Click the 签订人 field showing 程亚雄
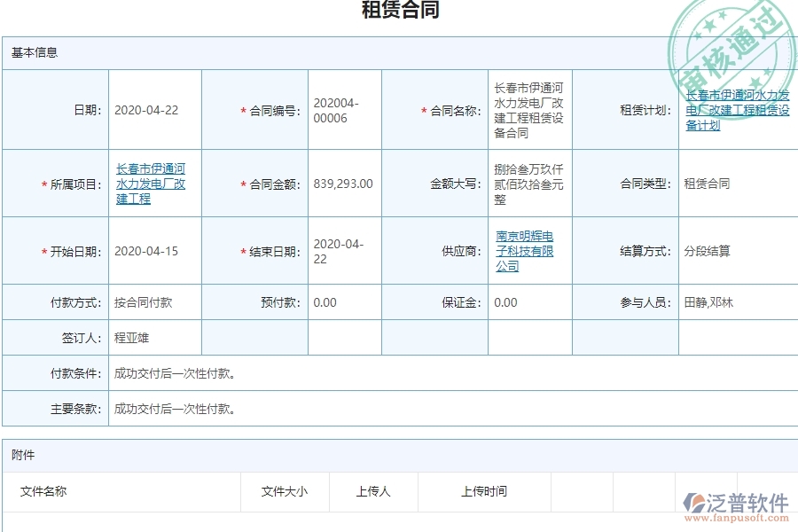 [x=131, y=337]
